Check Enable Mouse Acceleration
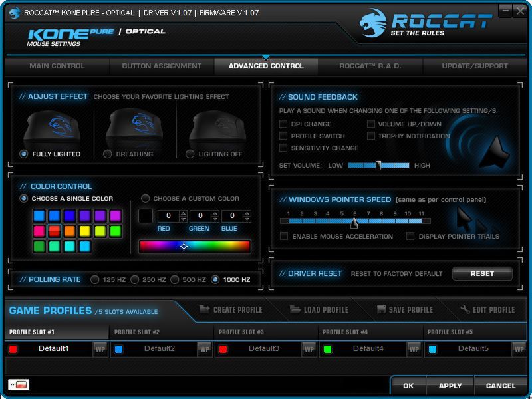The width and height of the screenshot is (532, 399). coord(284,236)
